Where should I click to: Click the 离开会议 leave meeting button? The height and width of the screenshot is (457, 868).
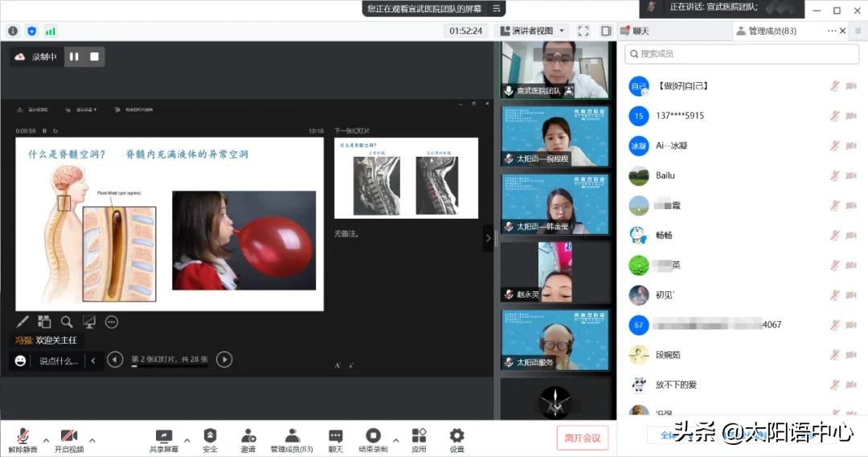[x=583, y=438]
